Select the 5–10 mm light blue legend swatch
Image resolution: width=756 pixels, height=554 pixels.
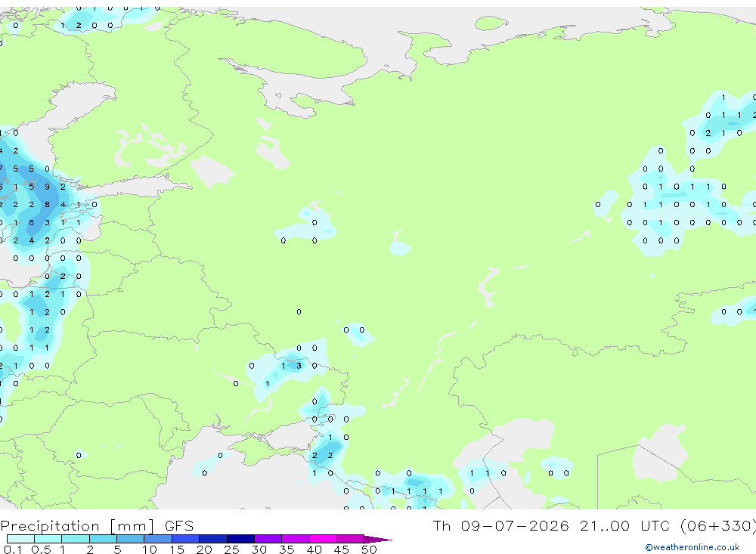tap(131, 539)
